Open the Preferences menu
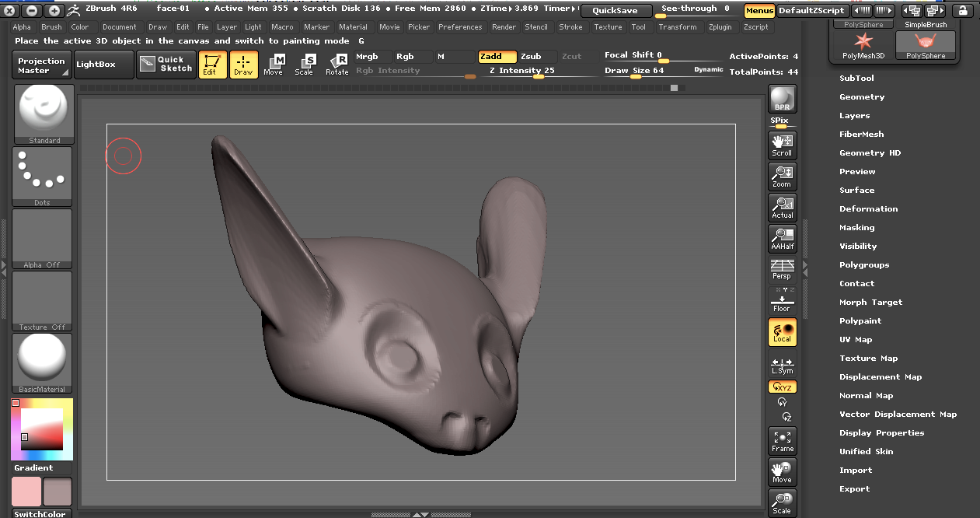 [460, 27]
